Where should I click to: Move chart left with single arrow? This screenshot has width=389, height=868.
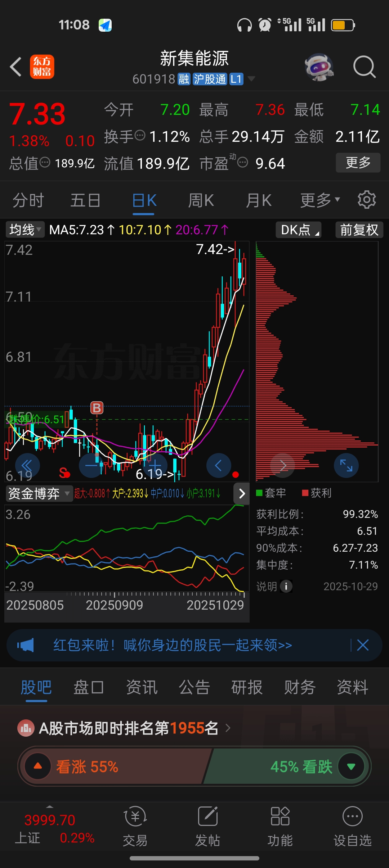tap(219, 465)
